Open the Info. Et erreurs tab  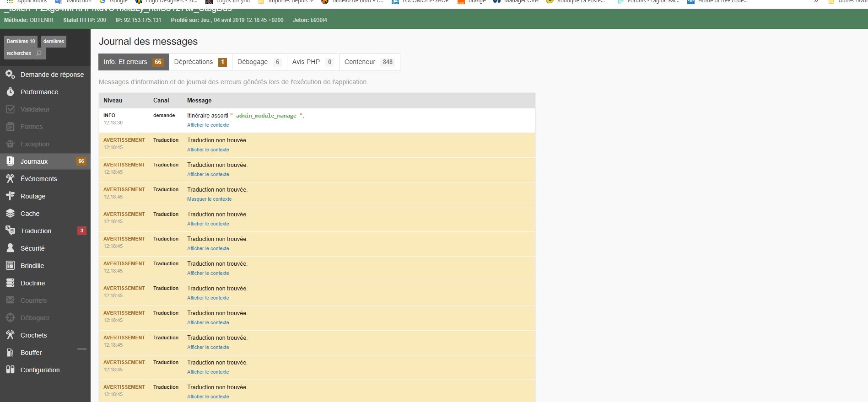coord(134,62)
